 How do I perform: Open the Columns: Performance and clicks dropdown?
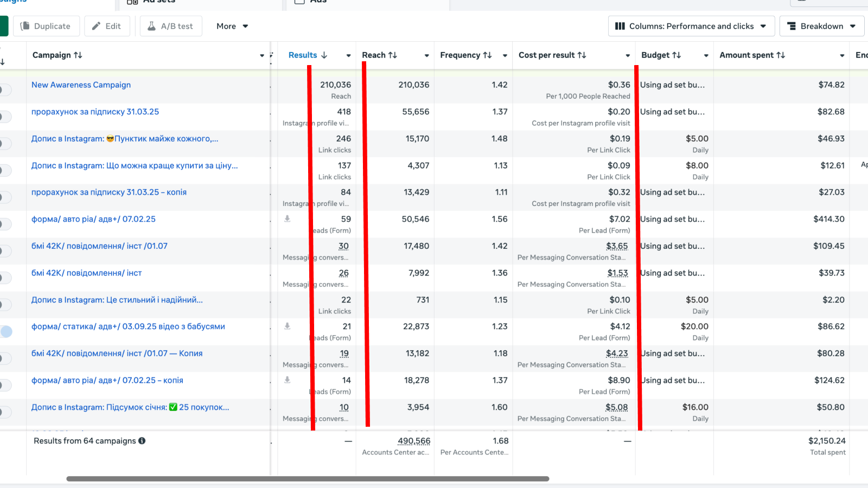point(691,26)
